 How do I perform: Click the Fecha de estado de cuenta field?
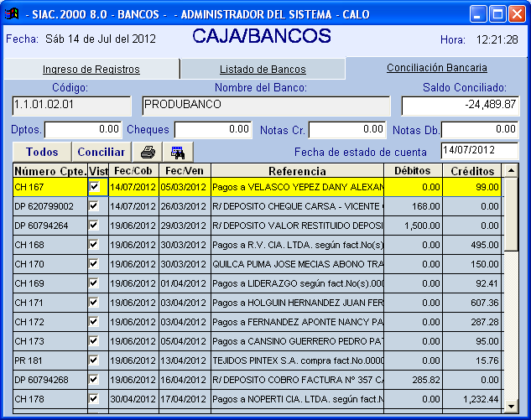(x=479, y=150)
